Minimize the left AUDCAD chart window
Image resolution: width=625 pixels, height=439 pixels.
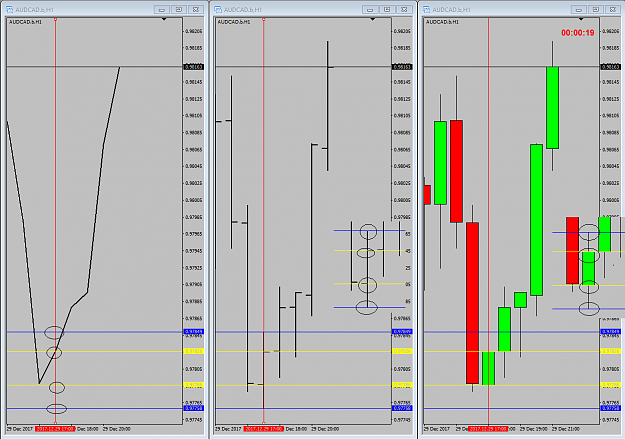(162, 10)
